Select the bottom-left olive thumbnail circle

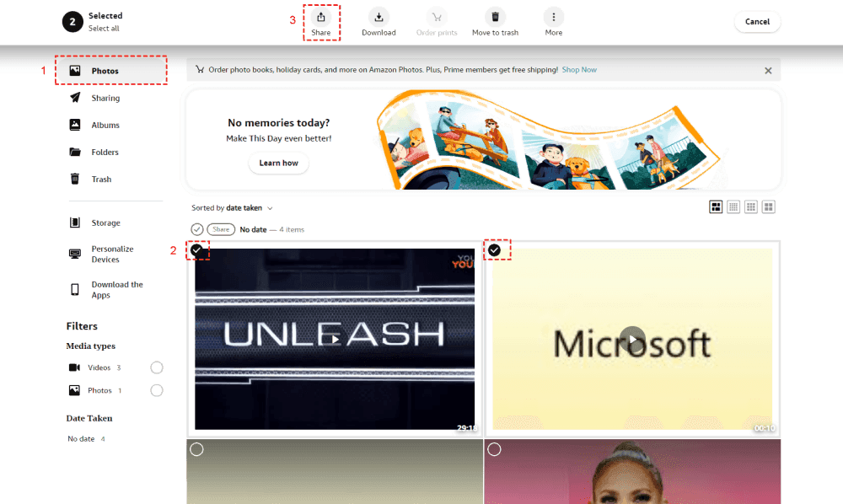click(196, 449)
